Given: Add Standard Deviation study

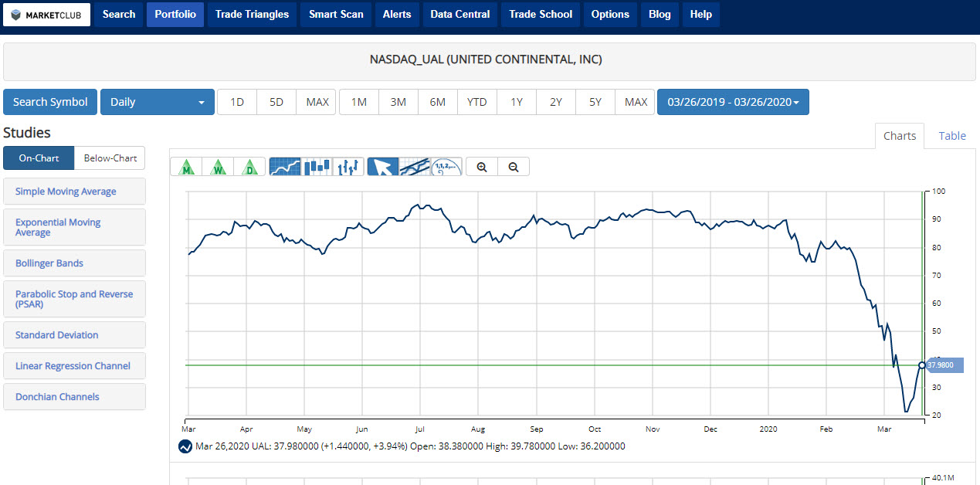Looking at the screenshot, I should pyautogui.click(x=74, y=335).
